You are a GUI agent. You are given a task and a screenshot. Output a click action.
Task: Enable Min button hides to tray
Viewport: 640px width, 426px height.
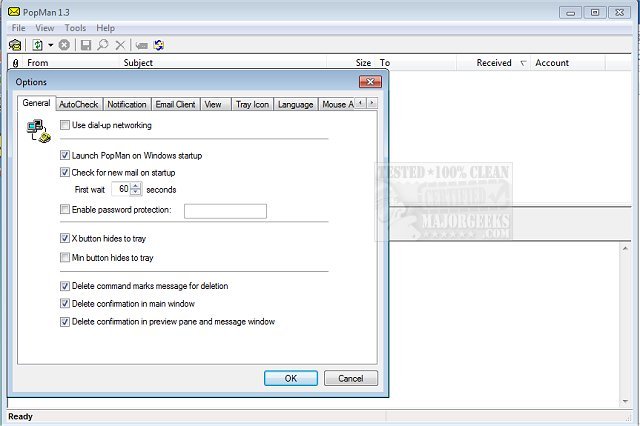click(x=64, y=257)
